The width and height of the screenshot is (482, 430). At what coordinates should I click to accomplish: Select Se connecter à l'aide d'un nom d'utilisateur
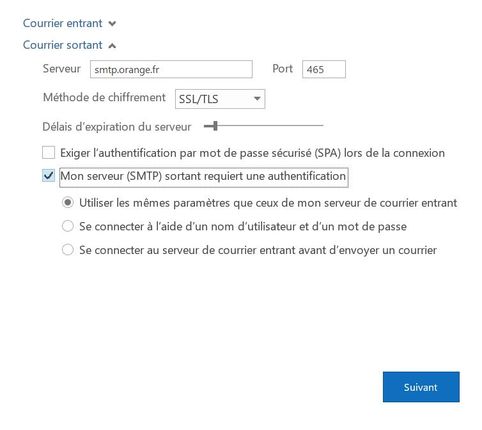(68, 226)
